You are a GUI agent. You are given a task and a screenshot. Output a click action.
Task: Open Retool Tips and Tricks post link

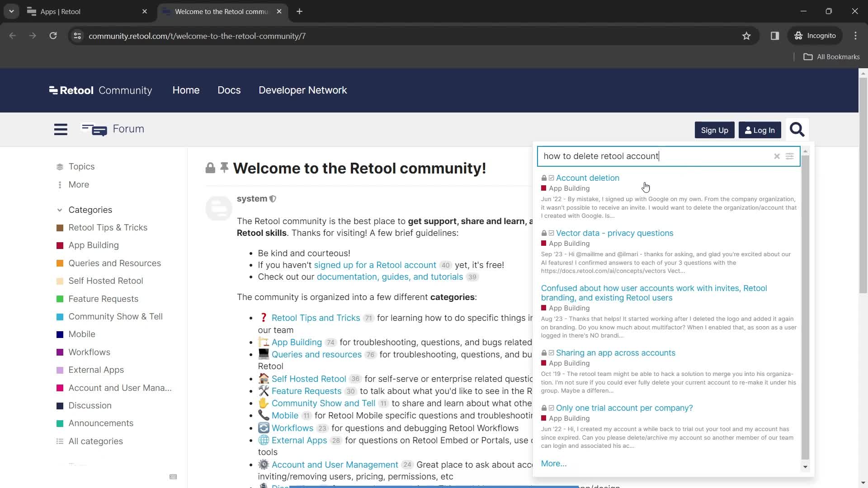point(316,318)
